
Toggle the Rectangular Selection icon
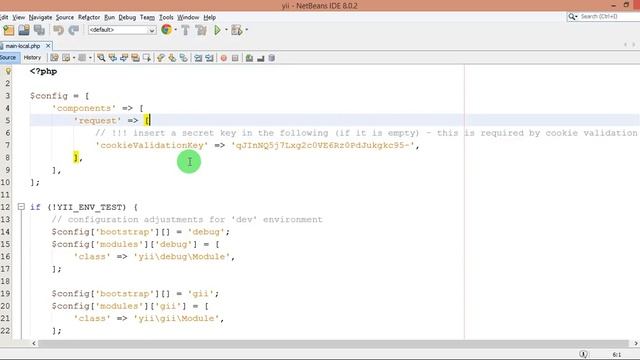(147, 58)
